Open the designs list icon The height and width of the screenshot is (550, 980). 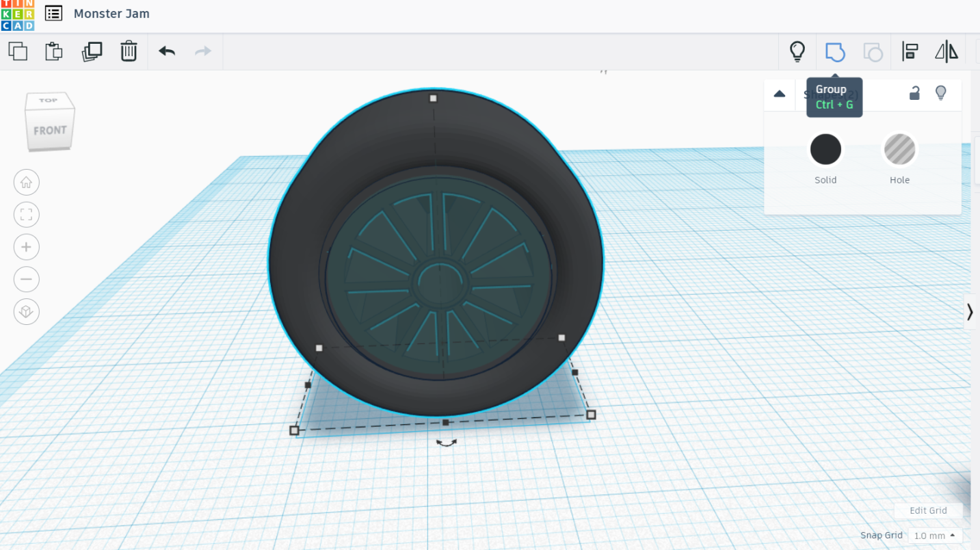pyautogui.click(x=53, y=14)
